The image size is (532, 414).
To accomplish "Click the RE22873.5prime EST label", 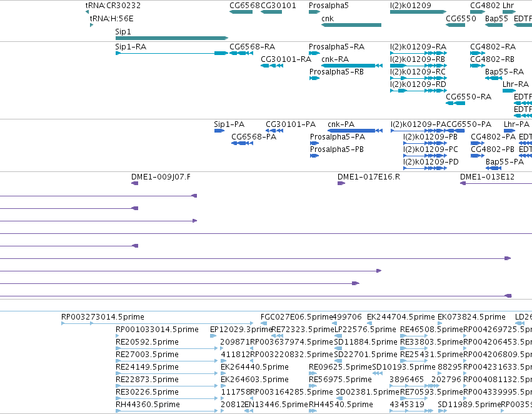I will click(148, 380).
